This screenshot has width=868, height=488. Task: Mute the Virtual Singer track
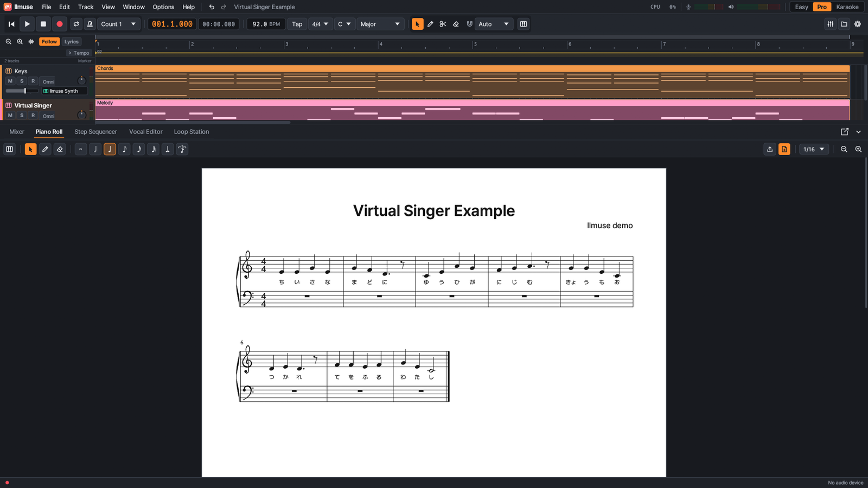[x=10, y=115]
